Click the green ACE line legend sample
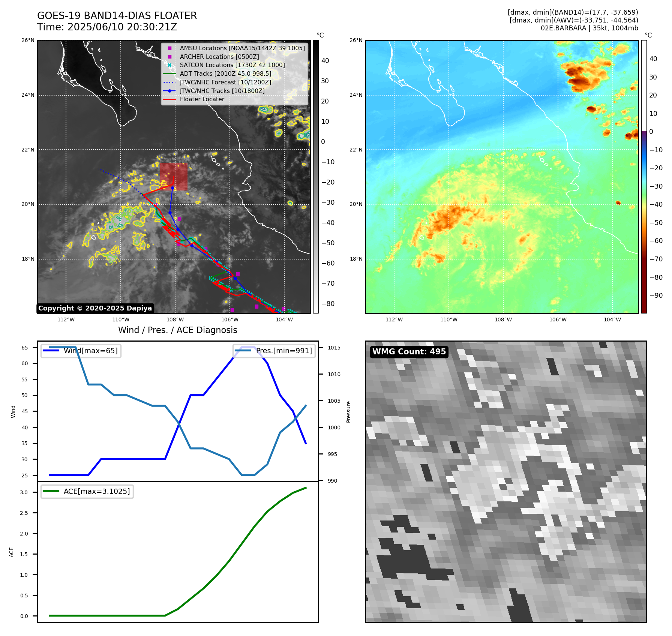Image resolution: width=672 pixels, height=636 pixels. pyautogui.click(x=51, y=491)
